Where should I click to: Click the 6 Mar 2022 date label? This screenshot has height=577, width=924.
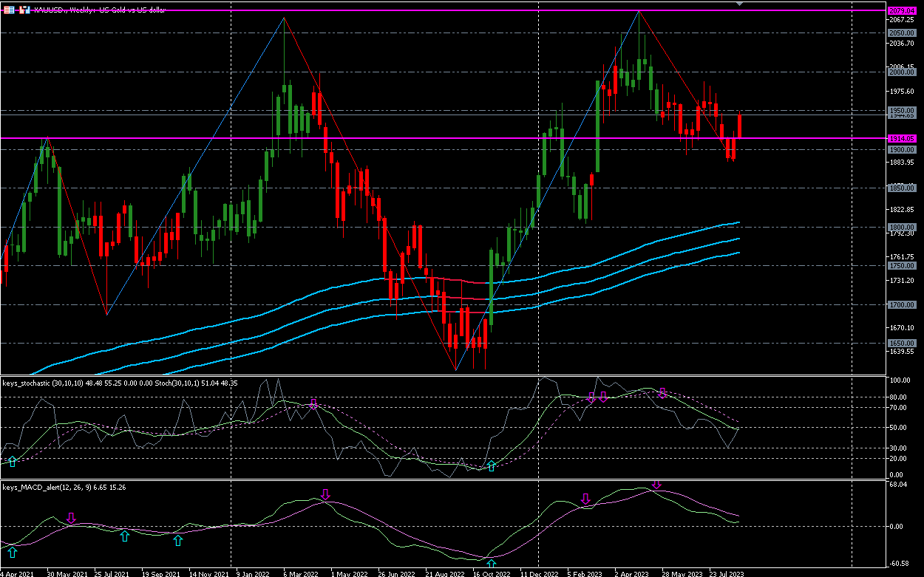point(300,573)
